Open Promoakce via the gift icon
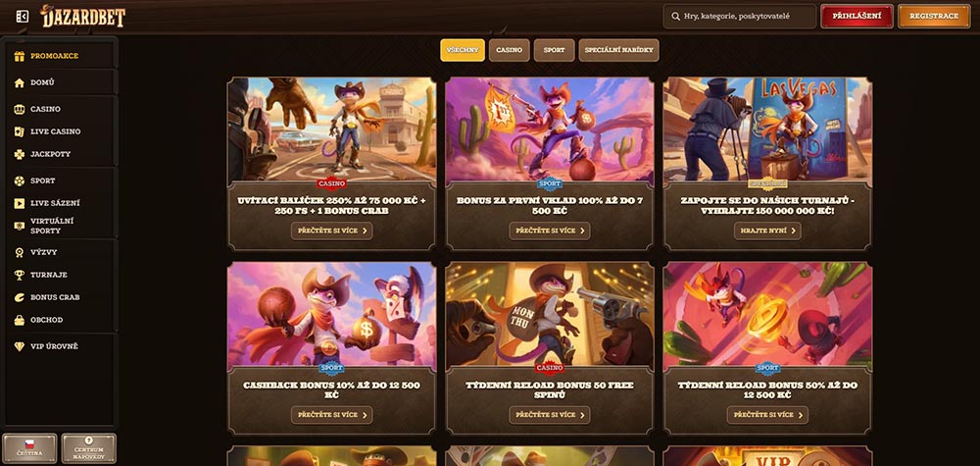The width and height of the screenshot is (980, 466). (x=20, y=56)
